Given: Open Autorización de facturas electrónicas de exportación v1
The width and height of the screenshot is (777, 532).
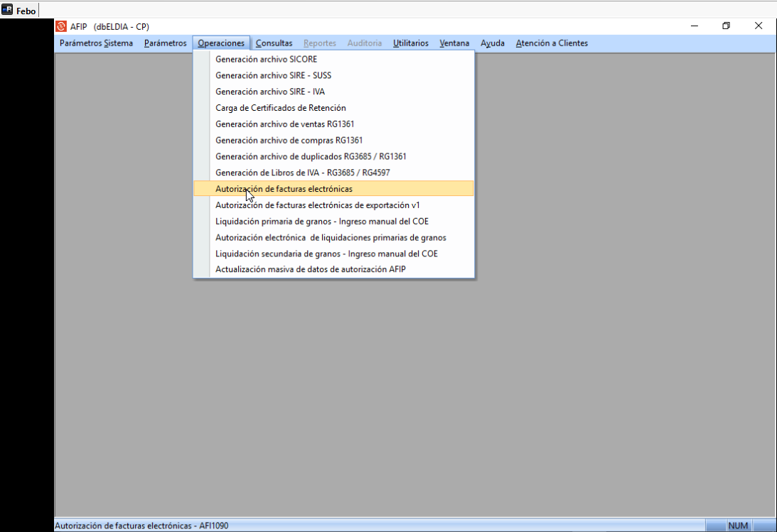Looking at the screenshot, I should click(318, 205).
